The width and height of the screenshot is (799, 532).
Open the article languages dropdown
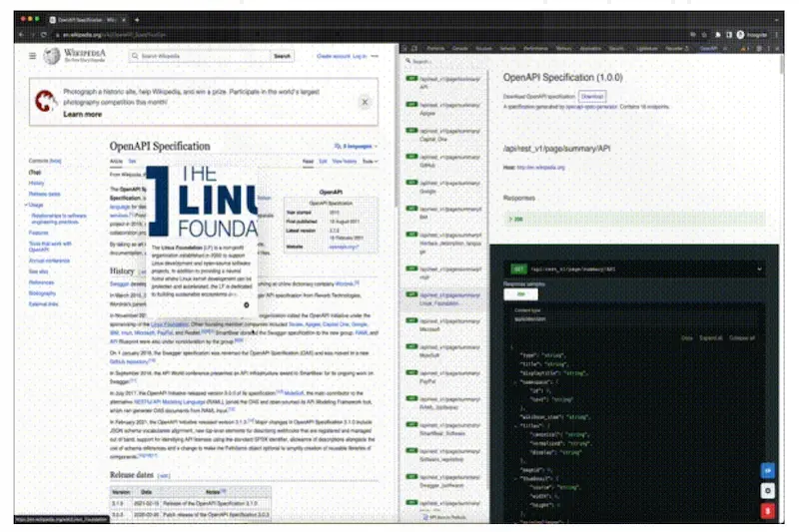(x=356, y=146)
